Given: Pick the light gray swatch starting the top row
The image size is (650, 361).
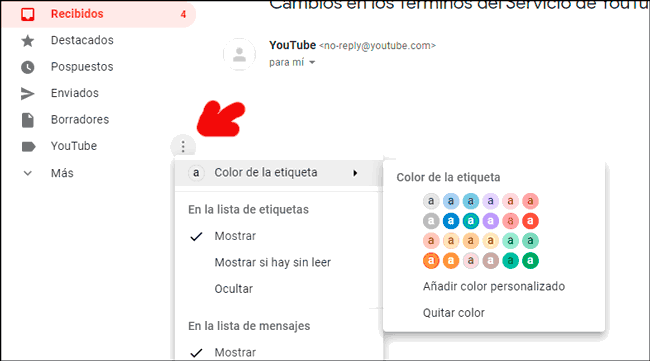Looking at the screenshot, I should click(431, 201).
